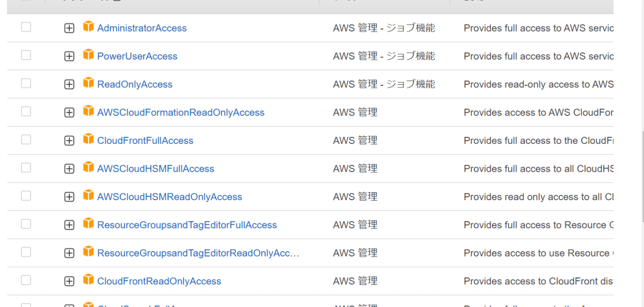
Task: Click the page vertical scrollbar thumb
Action: click(642, 176)
